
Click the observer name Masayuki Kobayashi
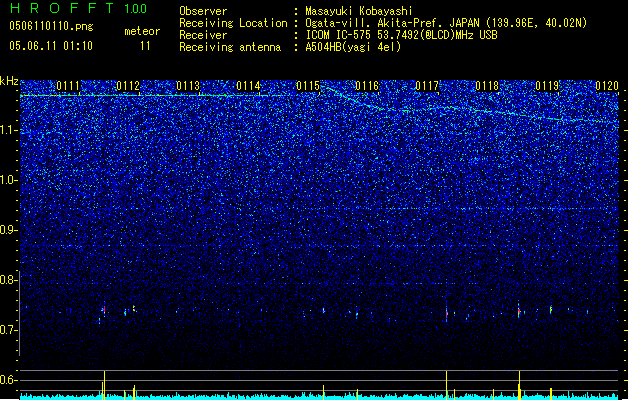point(359,11)
